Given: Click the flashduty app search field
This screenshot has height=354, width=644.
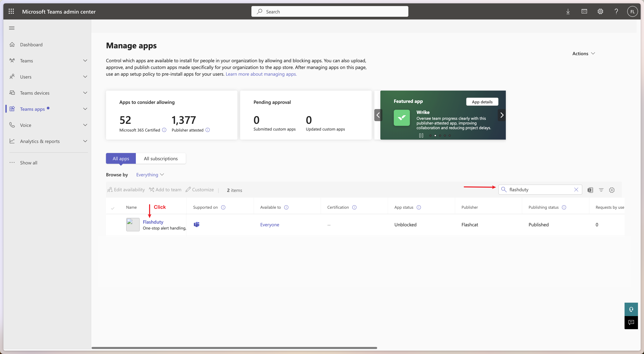Looking at the screenshot, I should (540, 190).
